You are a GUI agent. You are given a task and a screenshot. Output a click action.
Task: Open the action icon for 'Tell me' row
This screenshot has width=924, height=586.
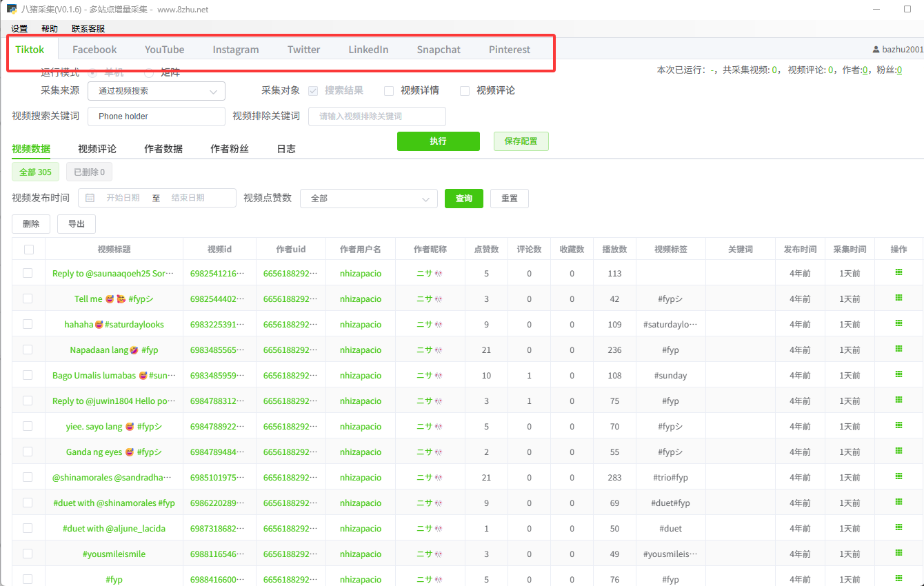pyautogui.click(x=898, y=299)
